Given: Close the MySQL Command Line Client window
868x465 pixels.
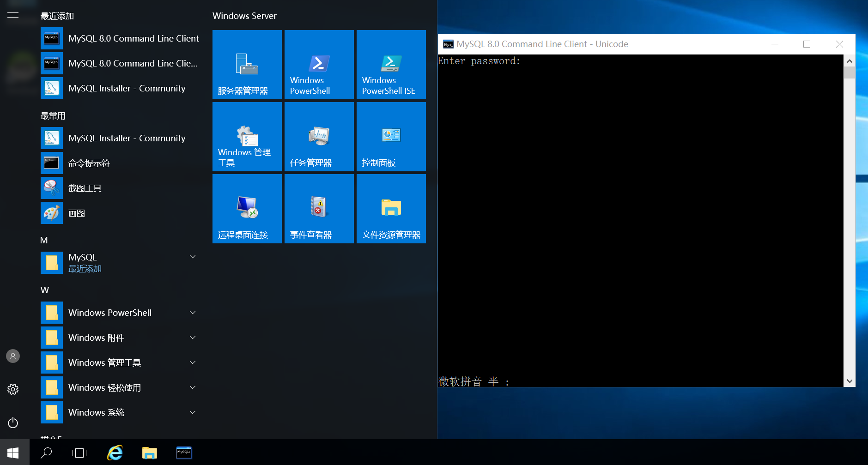Looking at the screenshot, I should click(839, 44).
